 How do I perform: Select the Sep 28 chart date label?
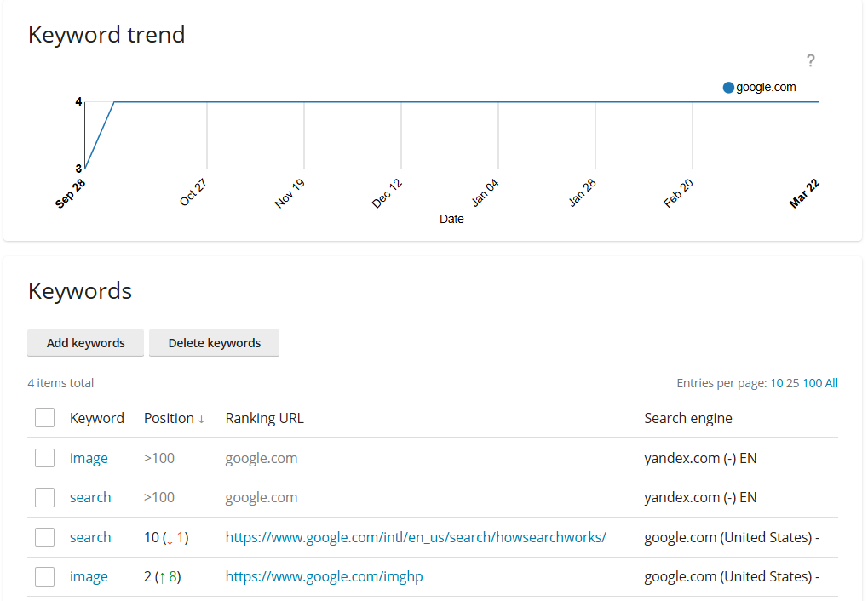point(71,193)
